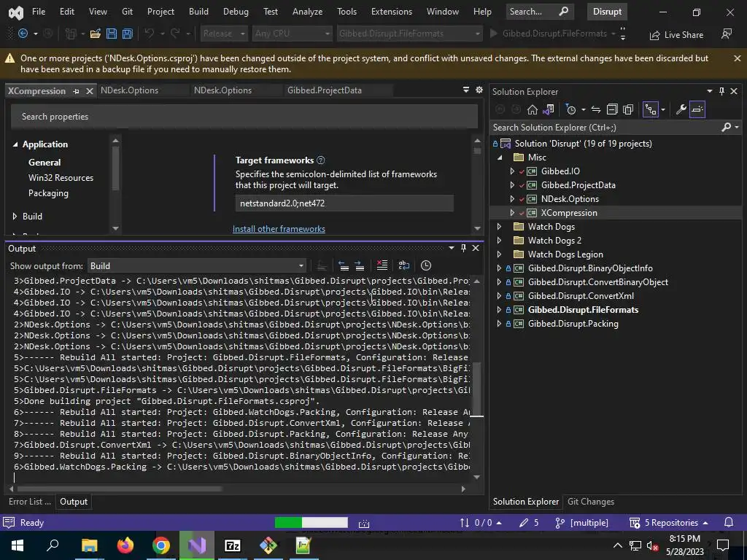Open 5 Repositories in status bar
This screenshot has width=747, height=560.
[x=669, y=522]
